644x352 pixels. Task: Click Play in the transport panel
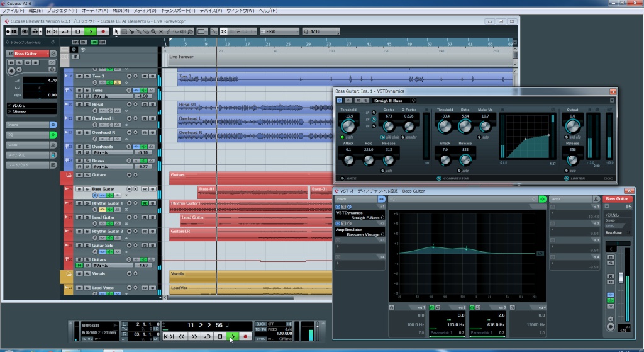pos(232,336)
